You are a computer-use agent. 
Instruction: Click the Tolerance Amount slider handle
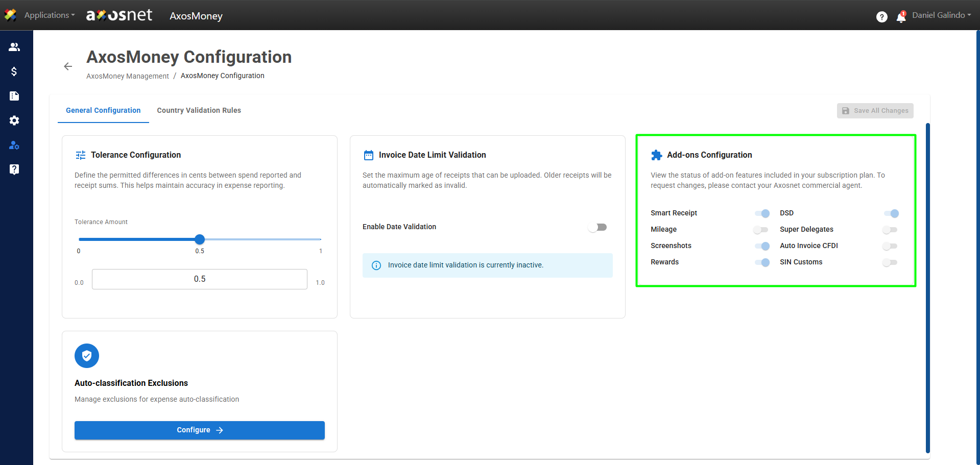200,239
